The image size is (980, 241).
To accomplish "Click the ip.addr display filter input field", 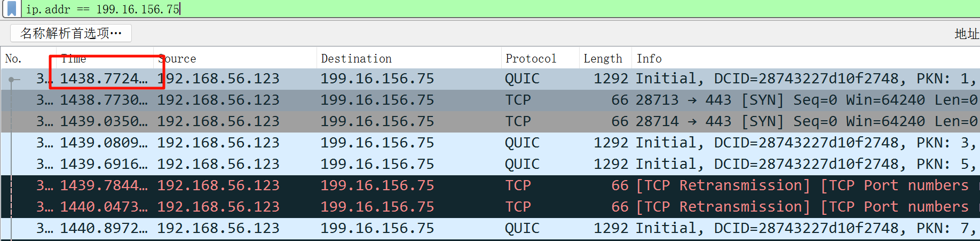I will [x=480, y=9].
